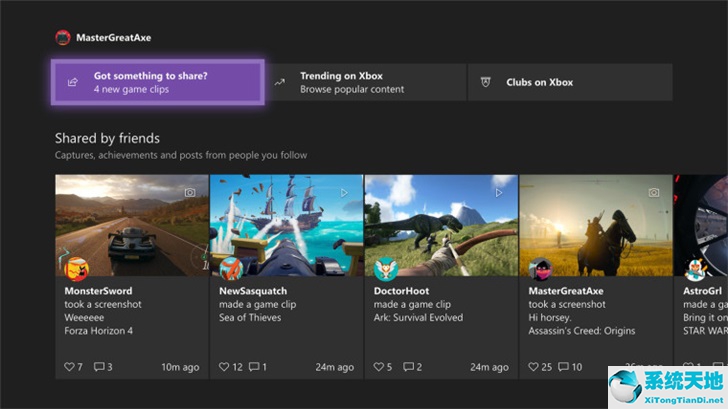Viewport: 728px width, 409px height.
Task: Click the MasterGreatAxe gamertag at top
Action: point(114,38)
